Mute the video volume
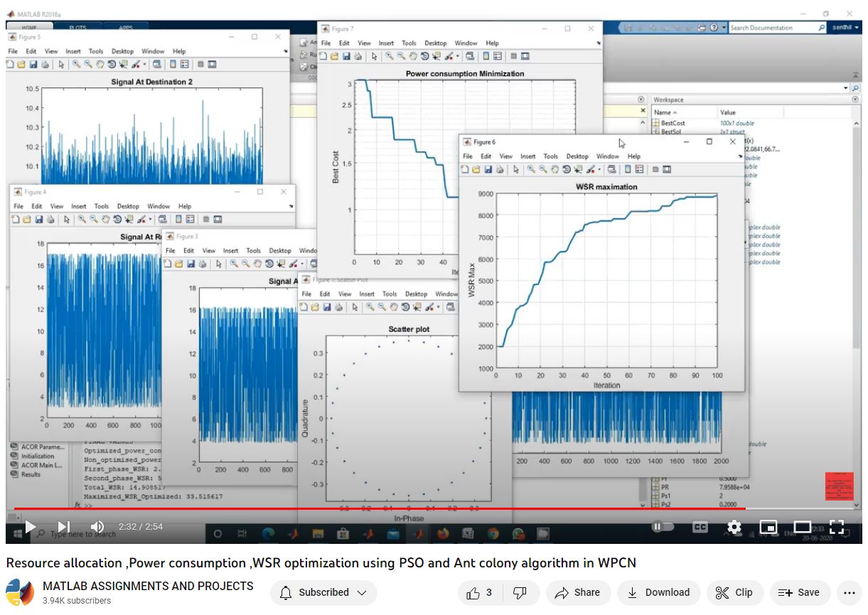Image resolution: width=868 pixels, height=615 pixels. [97, 527]
